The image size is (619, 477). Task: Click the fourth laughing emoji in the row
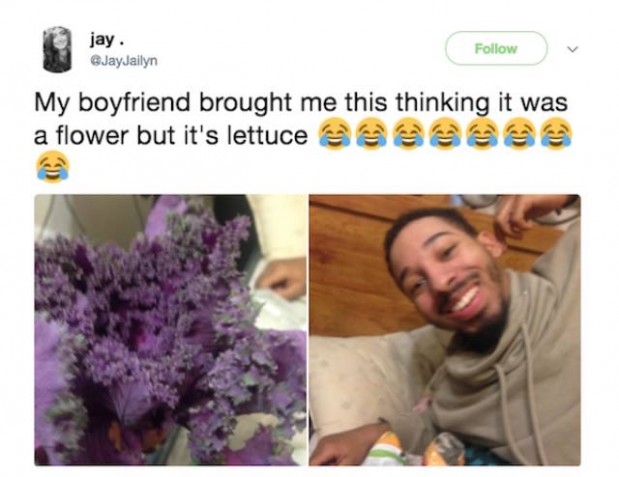click(x=445, y=134)
